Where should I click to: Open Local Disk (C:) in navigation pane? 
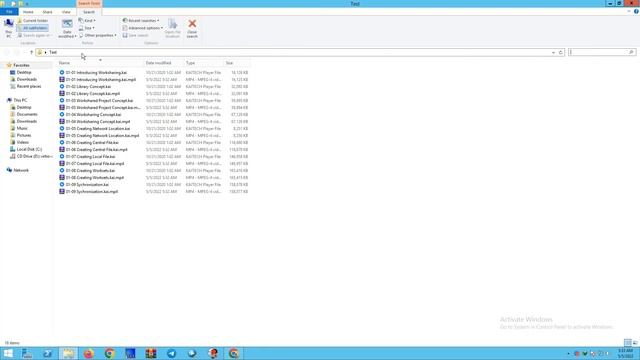tap(29, 149)
